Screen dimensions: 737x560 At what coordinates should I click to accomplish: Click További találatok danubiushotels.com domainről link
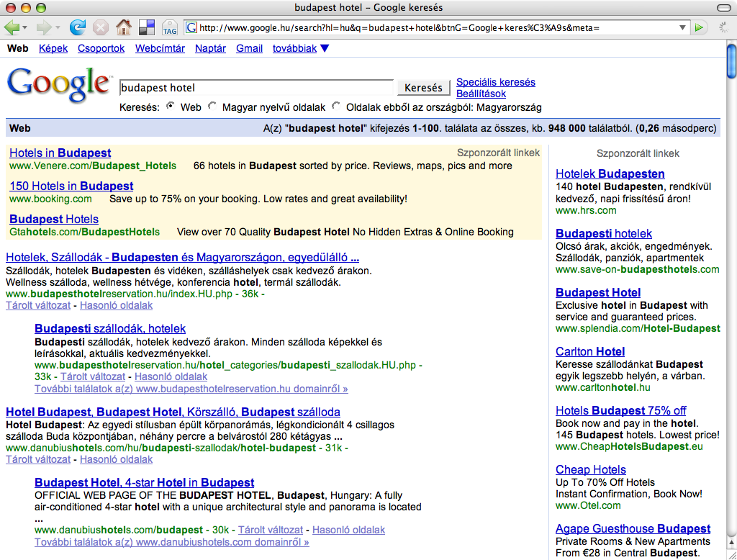coord(171,542)
